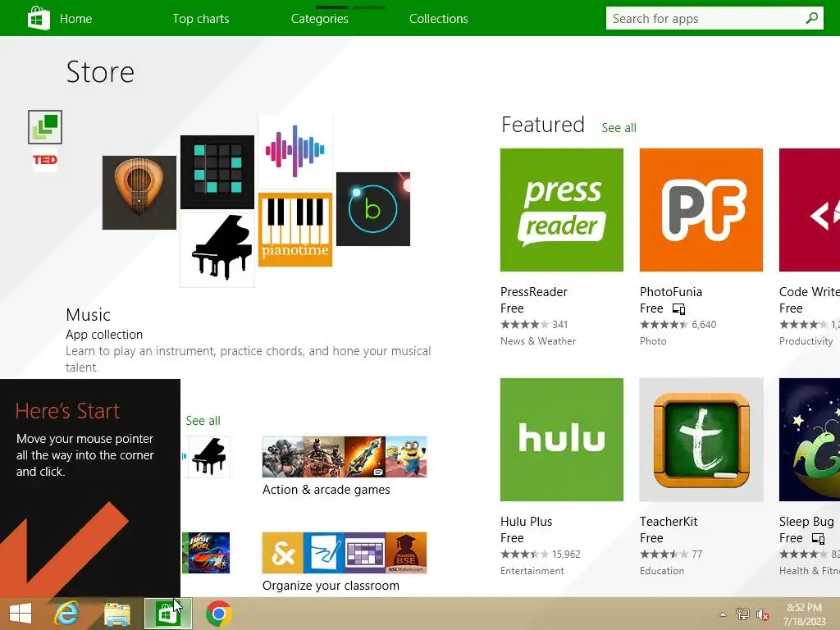The image size is (840, 630).
Task: Click the Store shopping bag logo icon
Action: pyautogui.click(x=39, y=18)
